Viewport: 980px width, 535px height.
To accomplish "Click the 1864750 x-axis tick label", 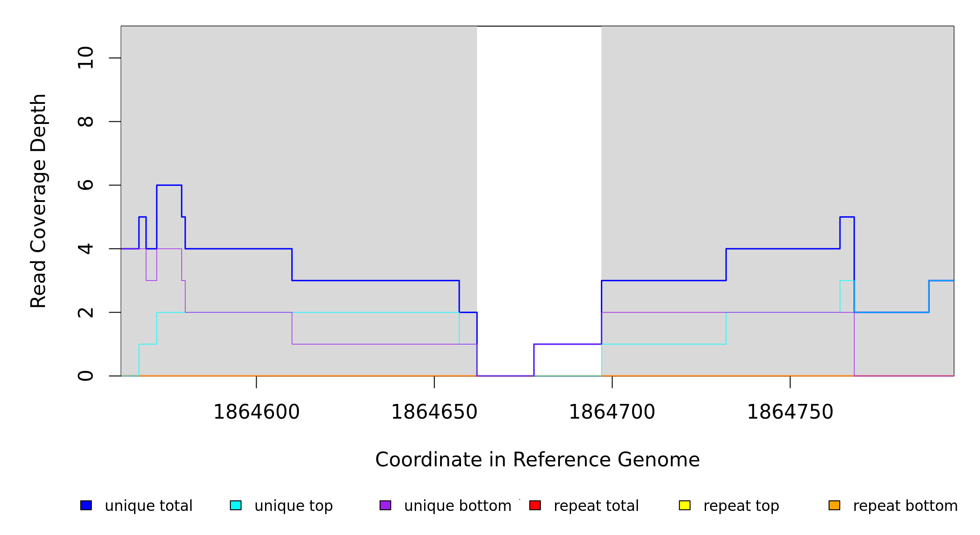I will [x=790, y=412].
